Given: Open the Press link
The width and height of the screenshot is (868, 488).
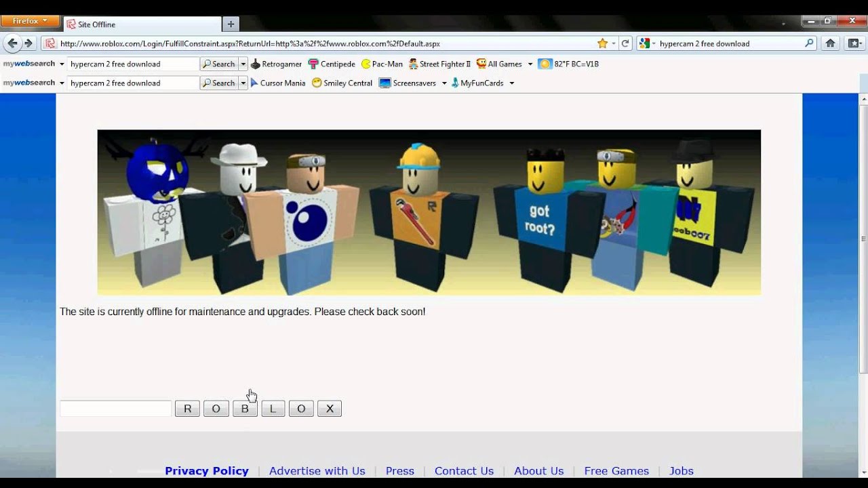Looking at the screenshot, I should (x=400, y=470).
